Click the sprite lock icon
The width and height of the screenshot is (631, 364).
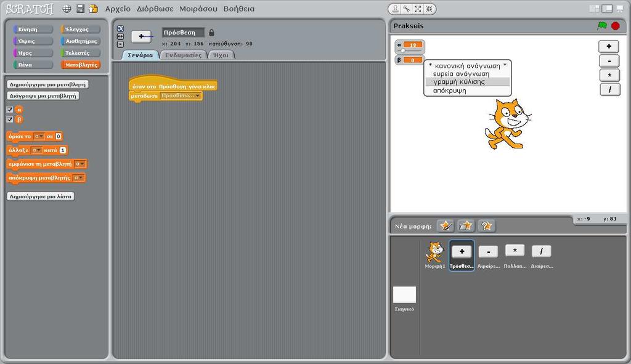(212, 33)
